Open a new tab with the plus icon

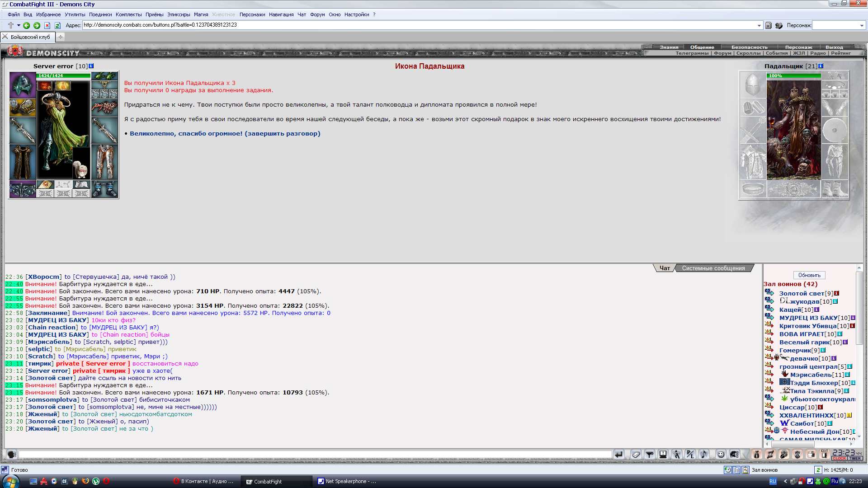[60, 37]
